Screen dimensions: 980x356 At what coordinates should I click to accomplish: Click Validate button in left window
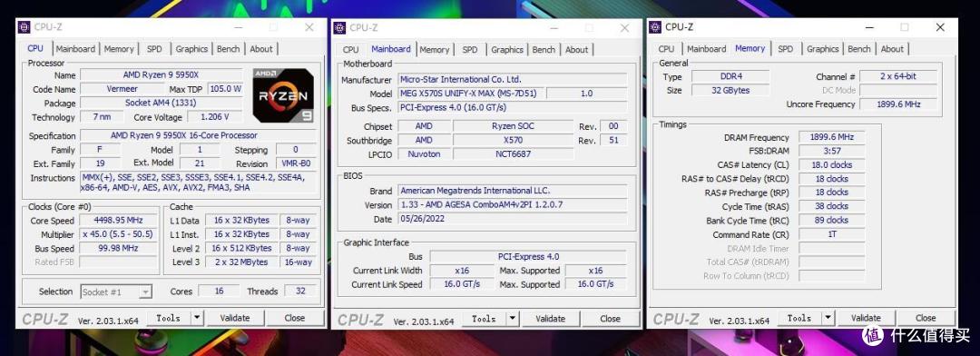pos(235,318)
